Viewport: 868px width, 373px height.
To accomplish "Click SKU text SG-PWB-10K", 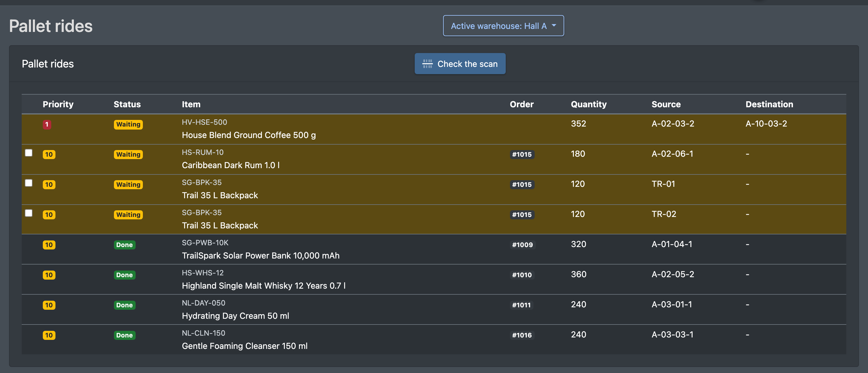I will 205,243.
